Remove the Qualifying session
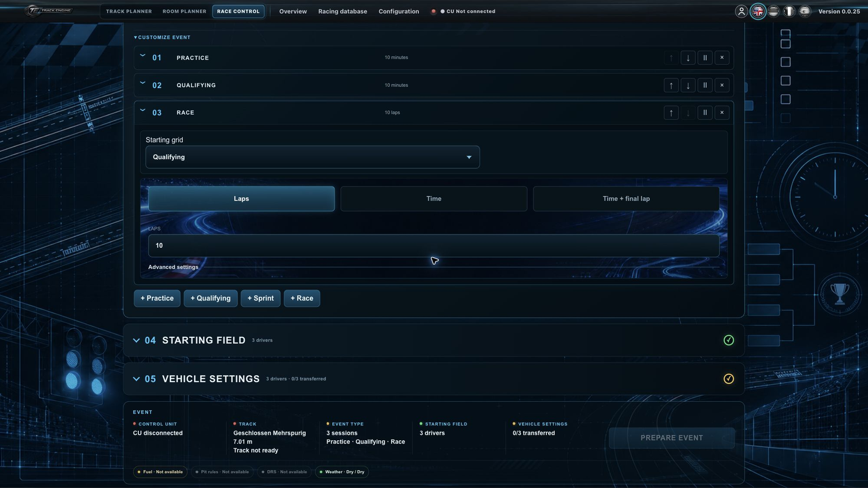The height and width of the screenshot is (488, 868). click(722, 85)
